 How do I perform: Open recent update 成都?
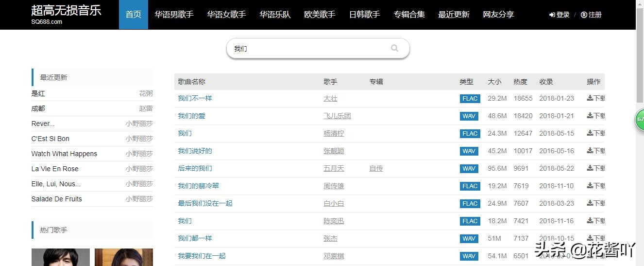point(38,108)
